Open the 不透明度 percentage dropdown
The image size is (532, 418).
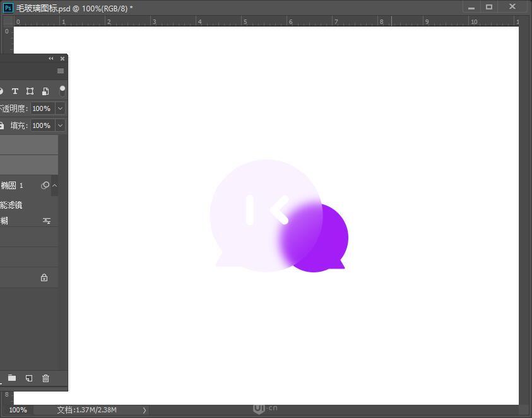pyautogui.click(x=59, y=108)
